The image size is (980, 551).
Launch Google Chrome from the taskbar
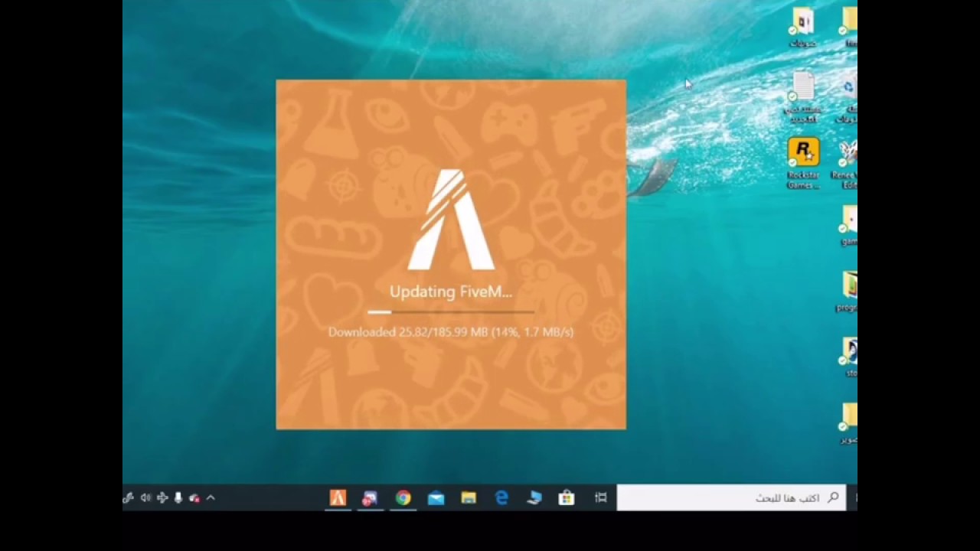pyautogui.click(x=403, y=498)
